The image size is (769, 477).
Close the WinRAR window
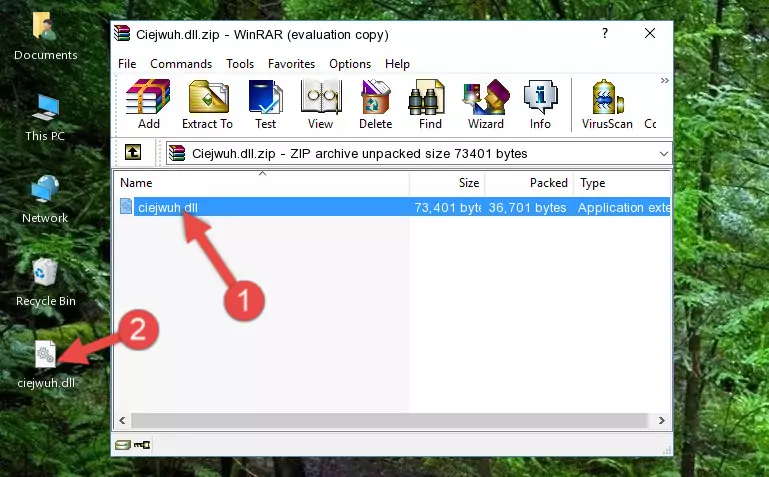(650, 33)
